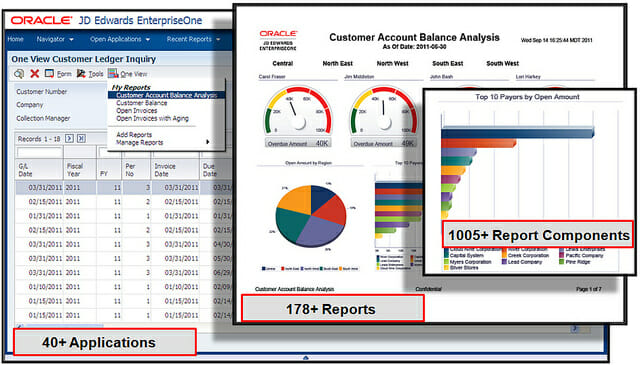Choose Customer Balance from My Reports
Viewport: 640px width, 365px height.
(142, 103)
